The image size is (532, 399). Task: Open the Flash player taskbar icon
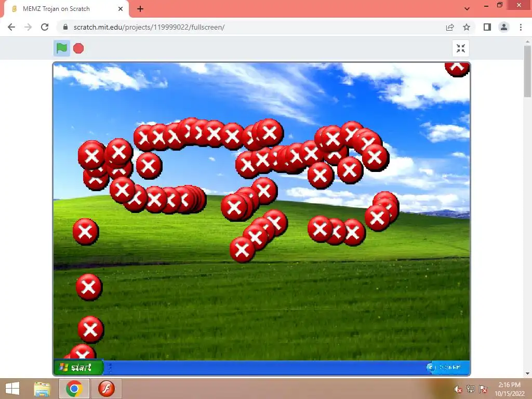(107, 389)
